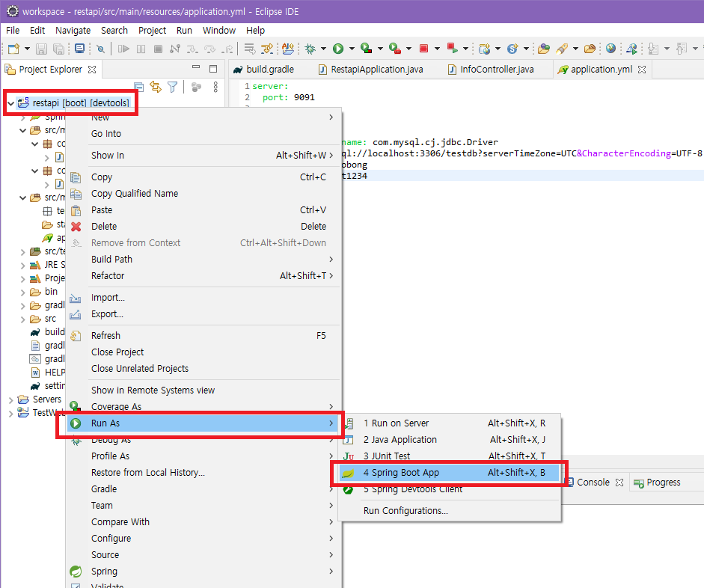Open the Window menu
The image size is (704, 588).
tap(219, 31)
